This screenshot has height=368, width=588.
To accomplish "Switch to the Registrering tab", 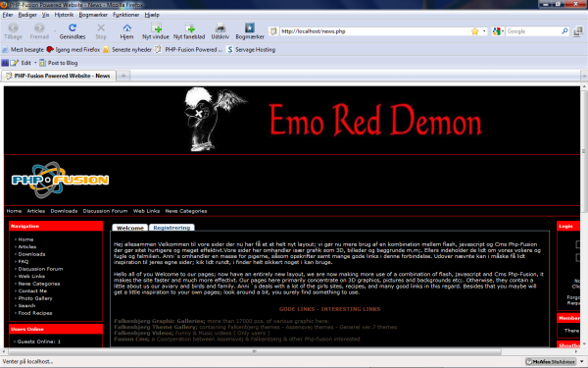I will pos(171,228).
